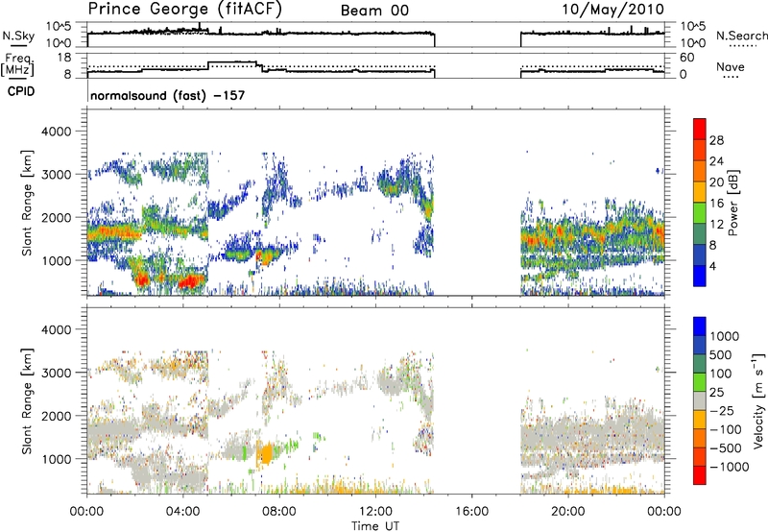Click the '-1000' value on Velocity colorbar

click(729, 467)
